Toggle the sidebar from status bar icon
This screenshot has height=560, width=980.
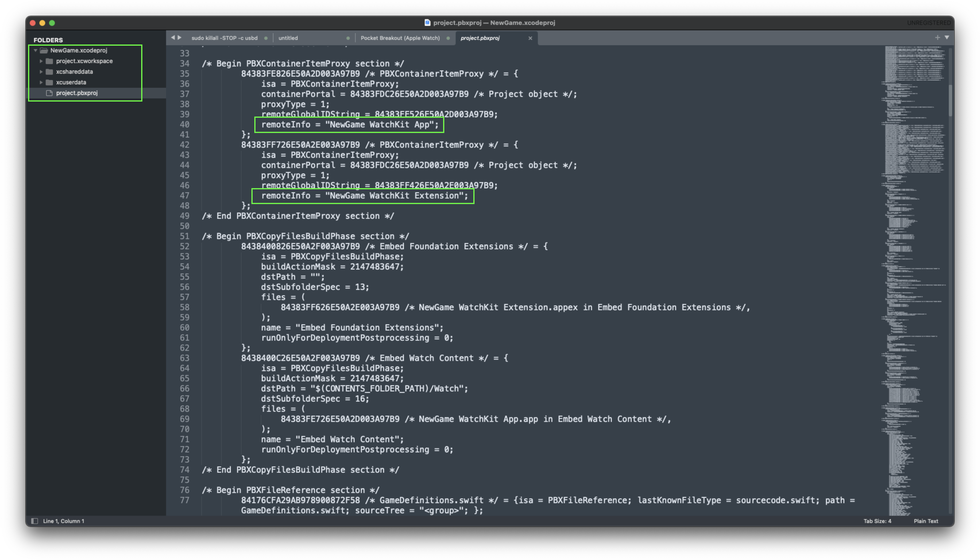pos(35,521)
